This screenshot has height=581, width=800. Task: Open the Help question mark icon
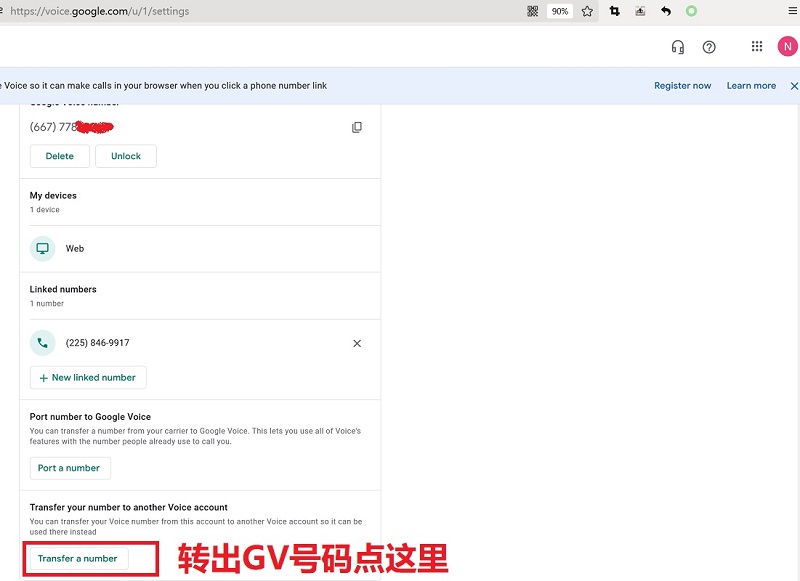point(709,47)
